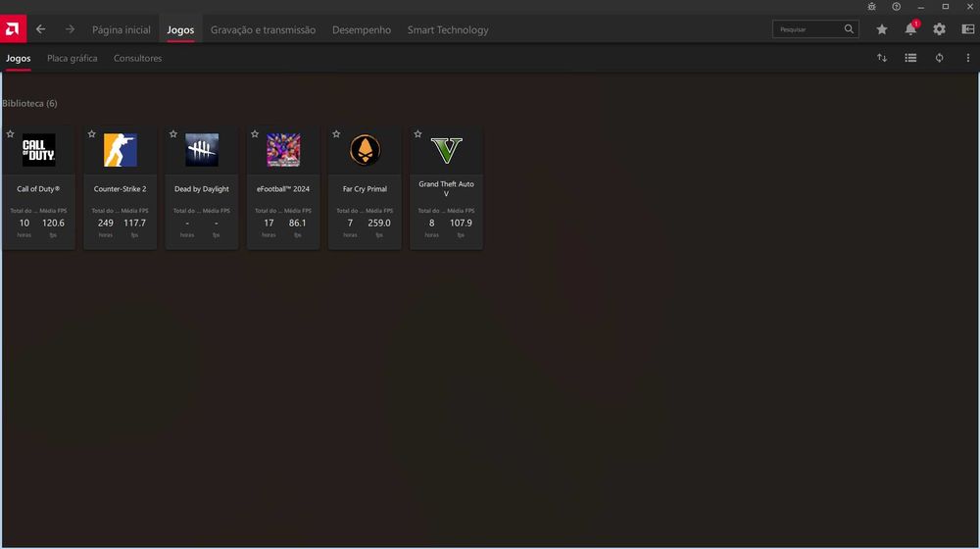Toggle the sidebar panel icon
Viewport: 980px width, 549px height.
tap(968, 29)
